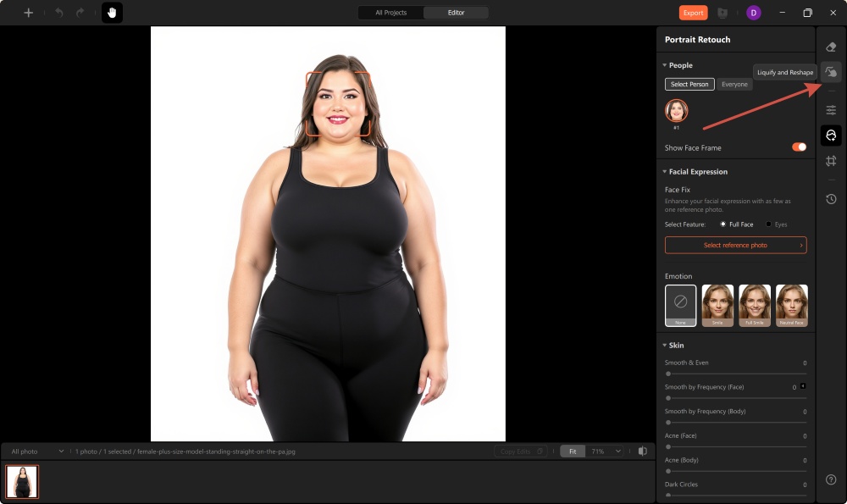847x504 pixels.
Task: Click the before/after comparison icon
Action: (x=644, y=451)
